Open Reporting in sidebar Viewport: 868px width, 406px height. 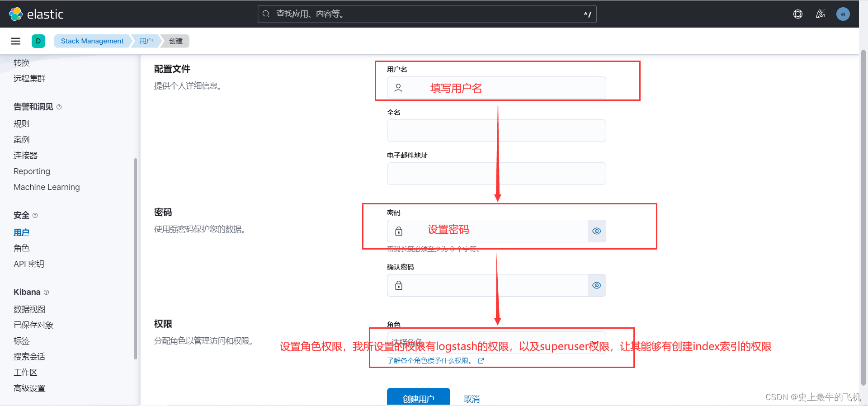pos(32,171)
